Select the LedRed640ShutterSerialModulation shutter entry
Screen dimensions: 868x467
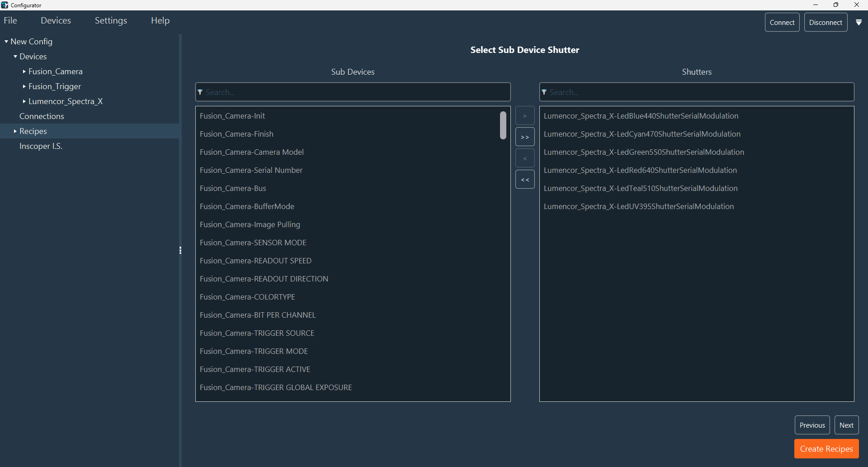640,170
